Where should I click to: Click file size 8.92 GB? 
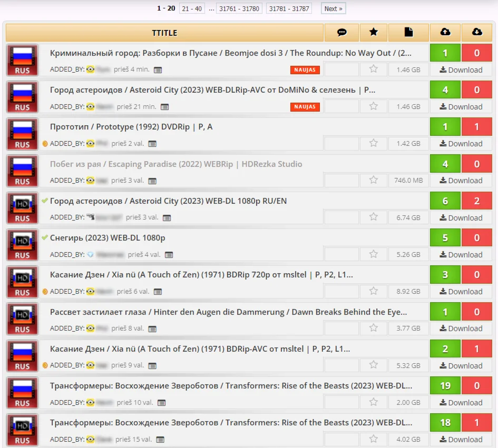pos(408,291)
